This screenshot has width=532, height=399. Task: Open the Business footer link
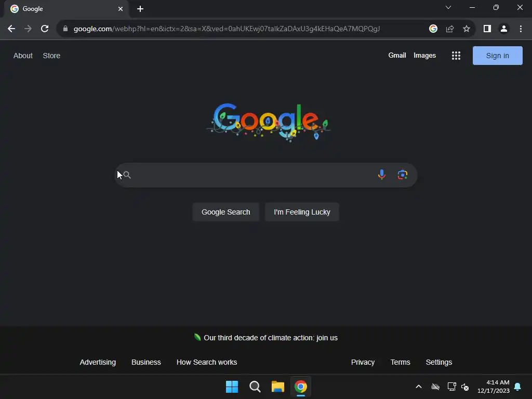tap(146, 362)
